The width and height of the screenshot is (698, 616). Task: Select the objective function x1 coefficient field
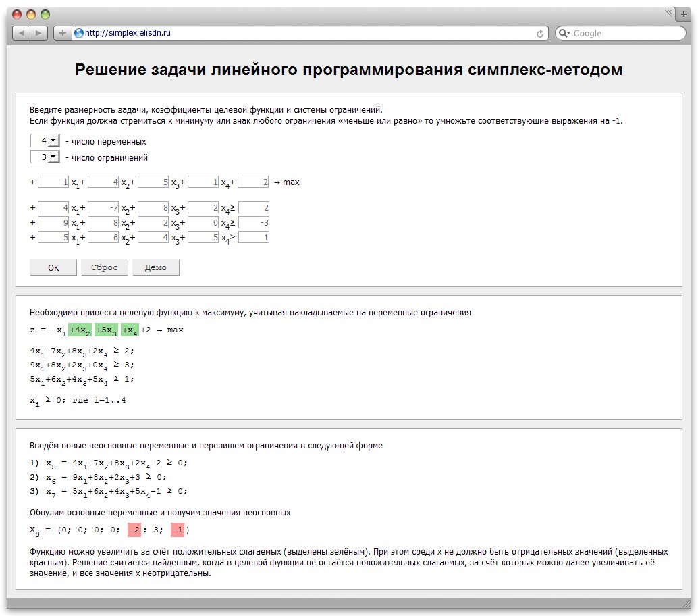pyautogui.click(x=53, y=182)
